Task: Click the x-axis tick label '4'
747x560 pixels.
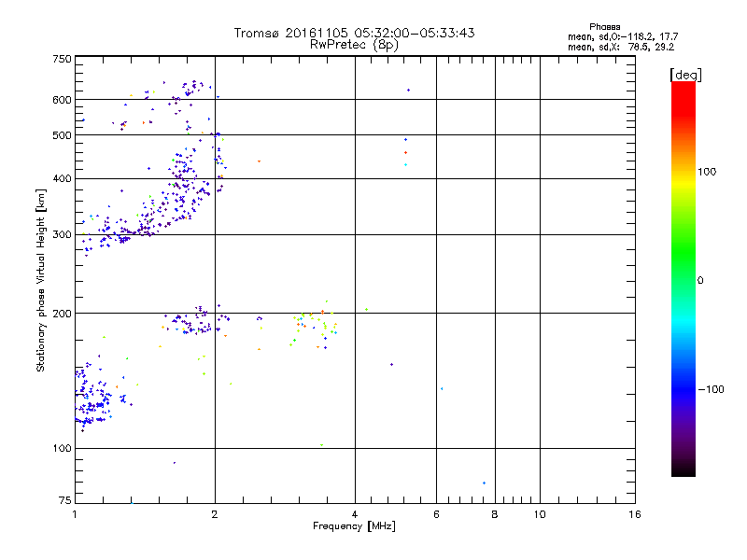Action: (355, 514)
